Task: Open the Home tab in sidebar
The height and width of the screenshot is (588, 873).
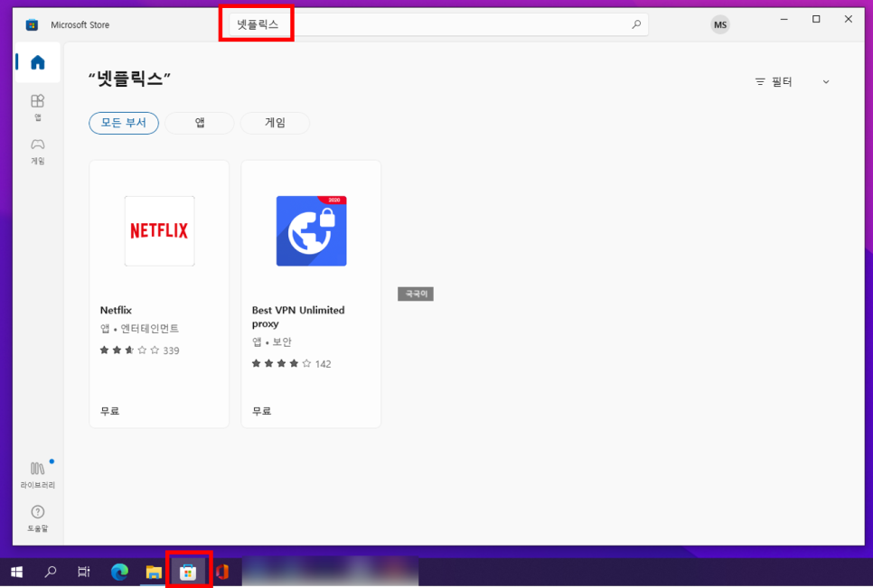Action: click(37, 62)
